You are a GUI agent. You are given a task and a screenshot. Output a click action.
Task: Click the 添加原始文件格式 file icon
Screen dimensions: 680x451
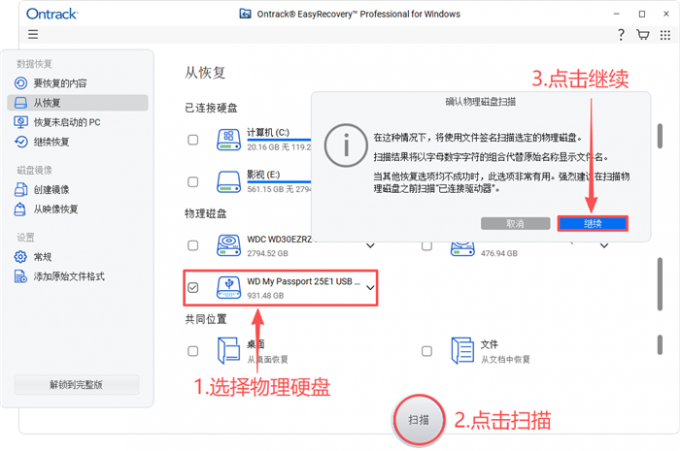tap(20, 276)
